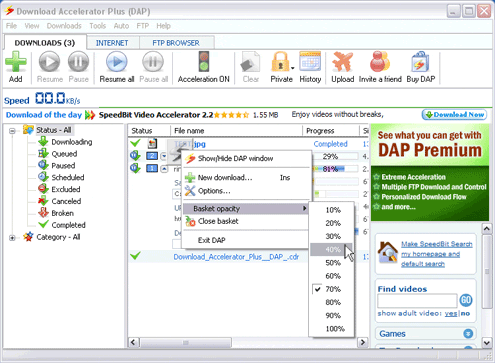
Task: Select Scheduled in status tree
Action: [x=68, y=177]
